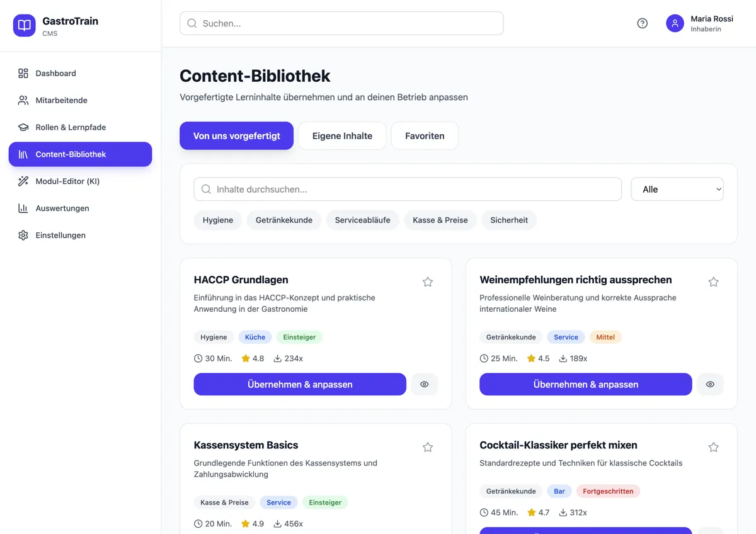Preview HACCP Grundlagen with eye icon
This screenshot has height=534, width=756.
[424, 384]
